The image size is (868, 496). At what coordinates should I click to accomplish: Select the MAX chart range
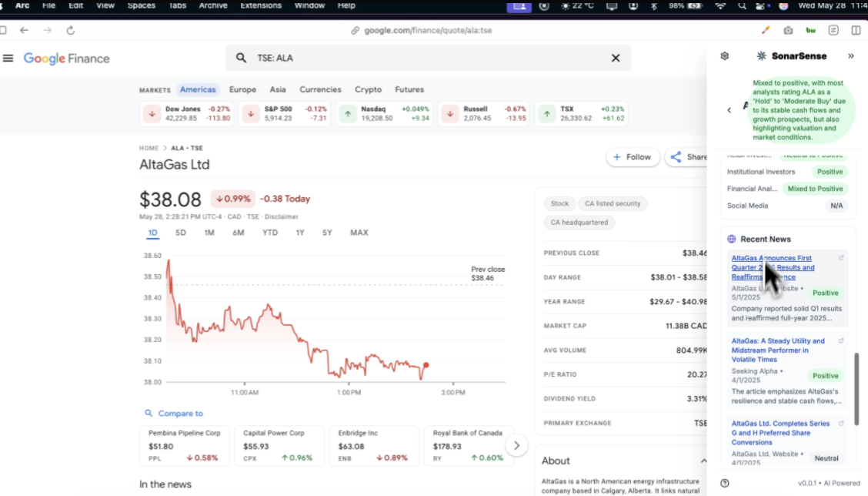(359, 233)
